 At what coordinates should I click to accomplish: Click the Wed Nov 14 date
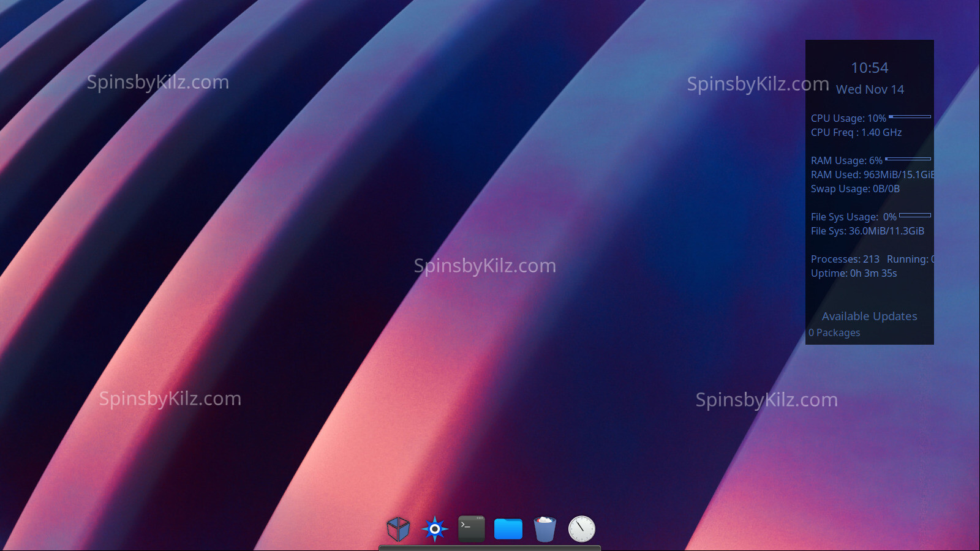coord(870,89)
